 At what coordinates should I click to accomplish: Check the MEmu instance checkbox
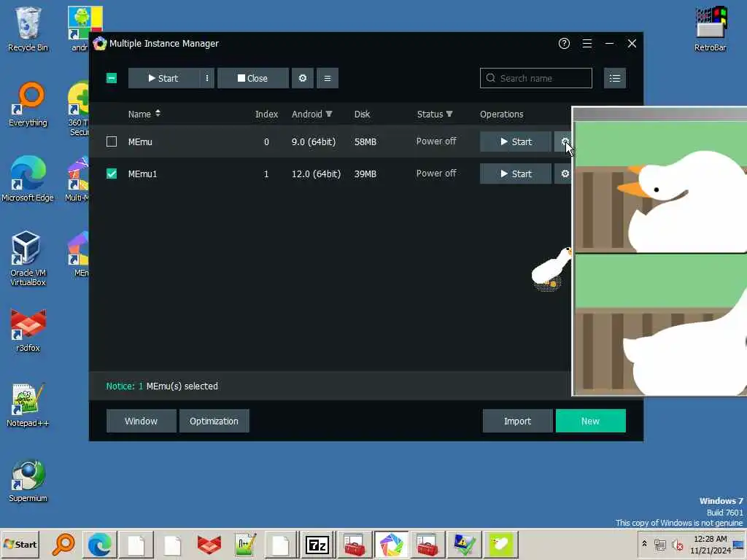click(x=112, y=141)
